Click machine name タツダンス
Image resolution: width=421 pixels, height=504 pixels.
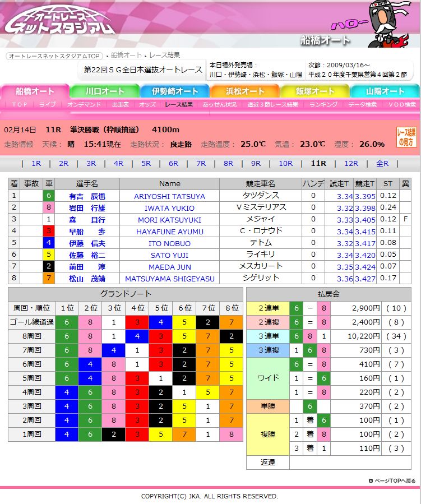coord(261,196)
